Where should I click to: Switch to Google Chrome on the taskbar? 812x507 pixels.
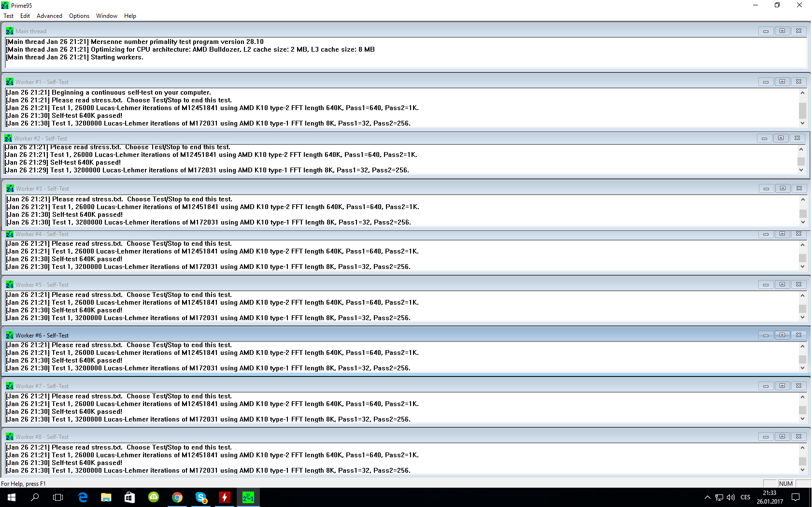[x=177, y=497]
